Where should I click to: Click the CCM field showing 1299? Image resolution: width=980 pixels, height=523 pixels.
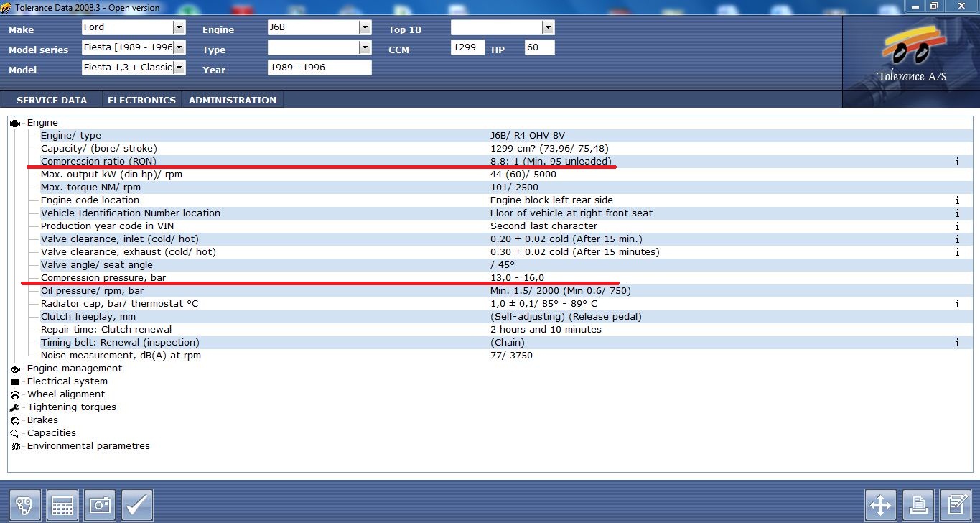point(468,47)
